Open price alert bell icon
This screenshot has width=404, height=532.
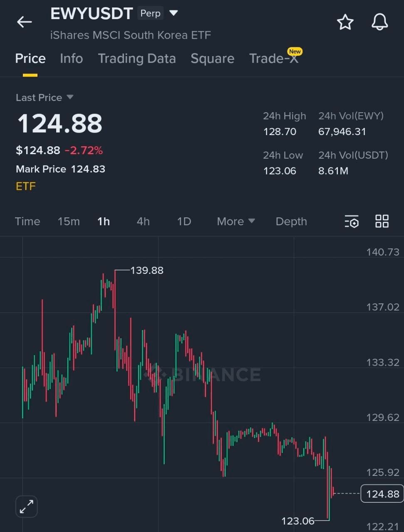click(379, 22)
